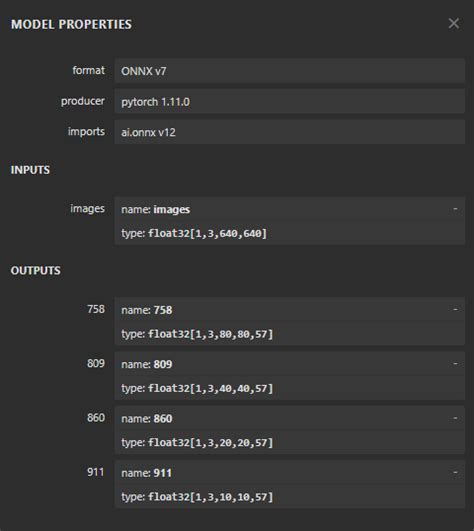Screen dimensions: 474x531
Task: Collapse output 911 details
Action: click(x=455, y=472)
